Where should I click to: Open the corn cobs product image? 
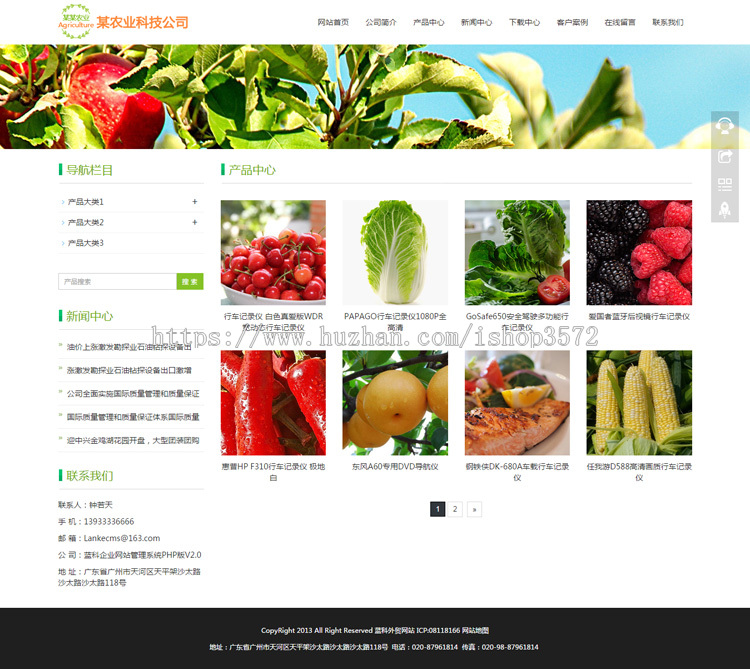[x=639, y=403]
